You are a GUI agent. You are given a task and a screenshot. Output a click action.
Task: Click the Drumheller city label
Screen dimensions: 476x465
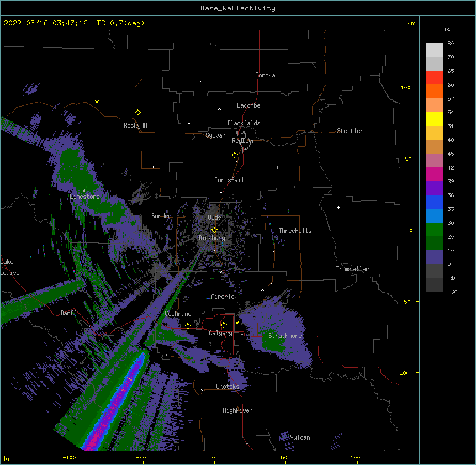tap(352, 269)
